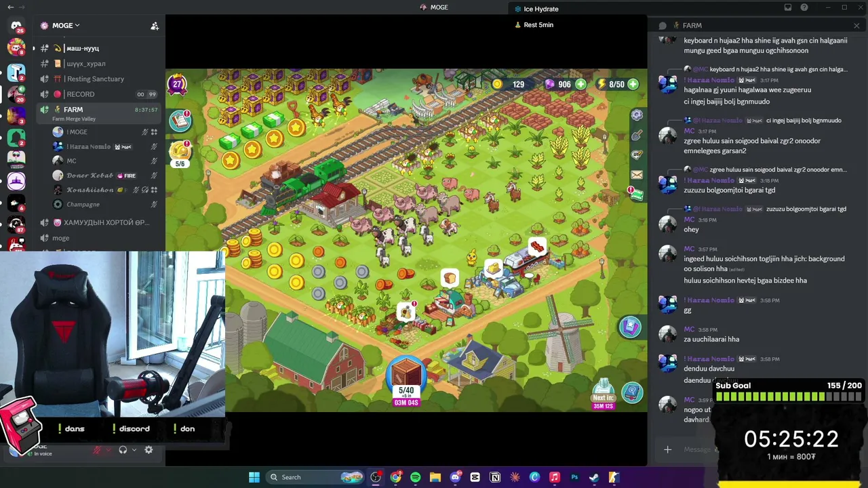Screen dimensions: 868x488
Task: Open Discord direct messages home icon
Action: 16,26
